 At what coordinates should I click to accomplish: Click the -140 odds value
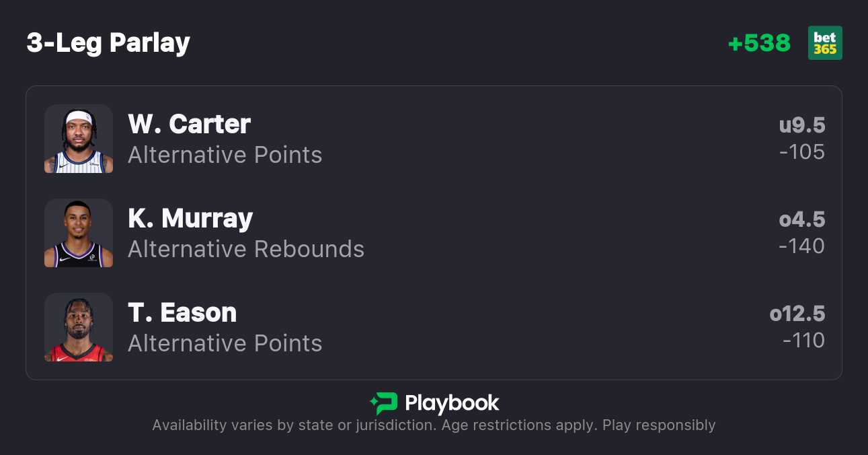tap(801, 246)
